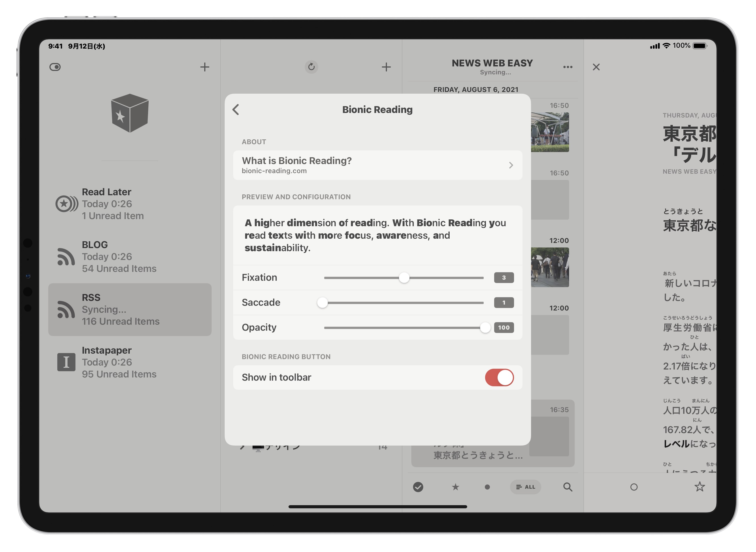Click the circle read-status icon in the article toolbar
Image resolution: width=756 pixels, height=552 pixels.
tap(634, 487)
